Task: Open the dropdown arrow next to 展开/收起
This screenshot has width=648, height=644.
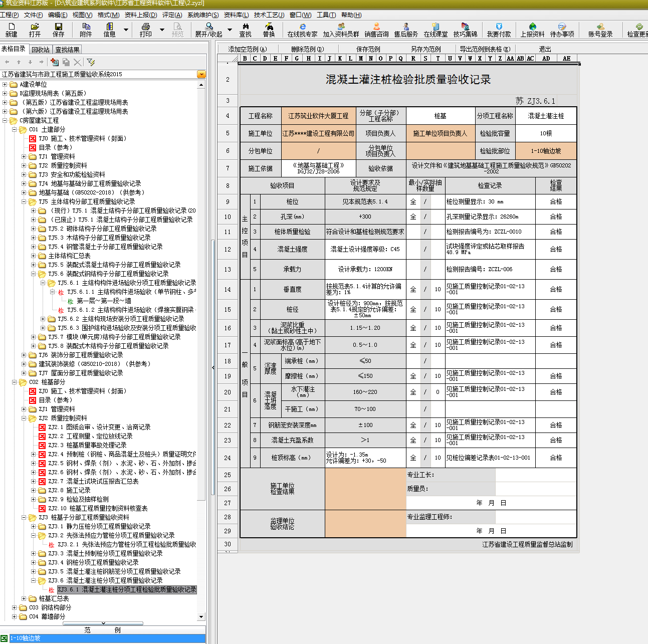Action: (x=230, y=30)
